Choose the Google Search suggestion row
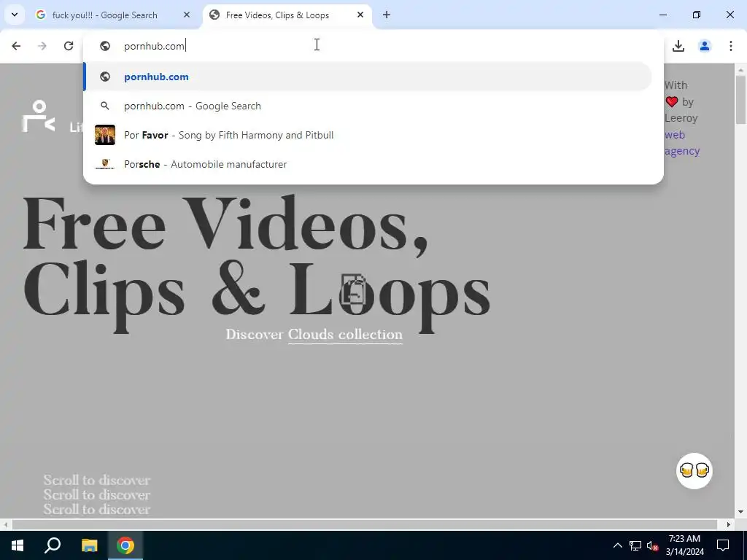Image resolution: width=747 pixels, height=560 pixels. pyautogui.click(x=368, y=106)
